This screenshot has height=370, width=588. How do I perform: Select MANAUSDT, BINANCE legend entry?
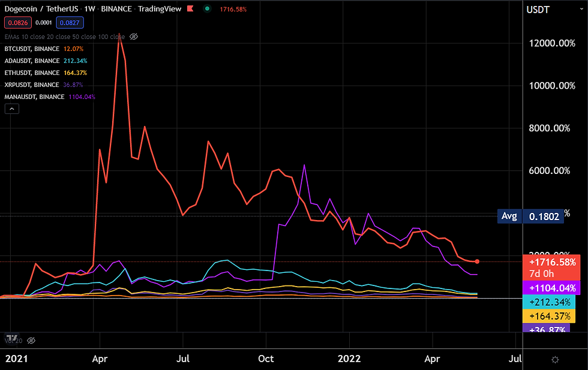pyautogui.click(x=35, y=97)
